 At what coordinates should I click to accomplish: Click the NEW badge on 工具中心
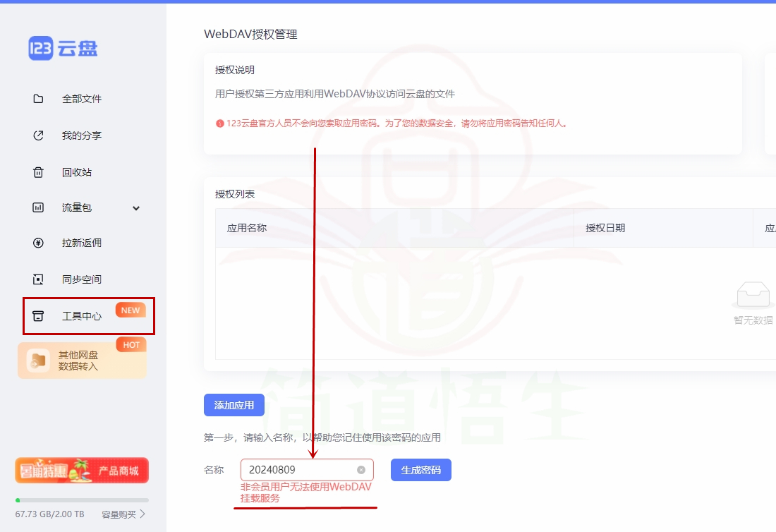click(x=131, y=310)
